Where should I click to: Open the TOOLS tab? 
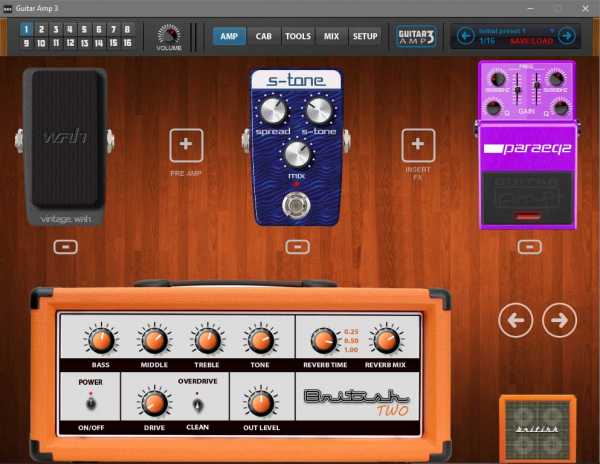coord(298,36)
